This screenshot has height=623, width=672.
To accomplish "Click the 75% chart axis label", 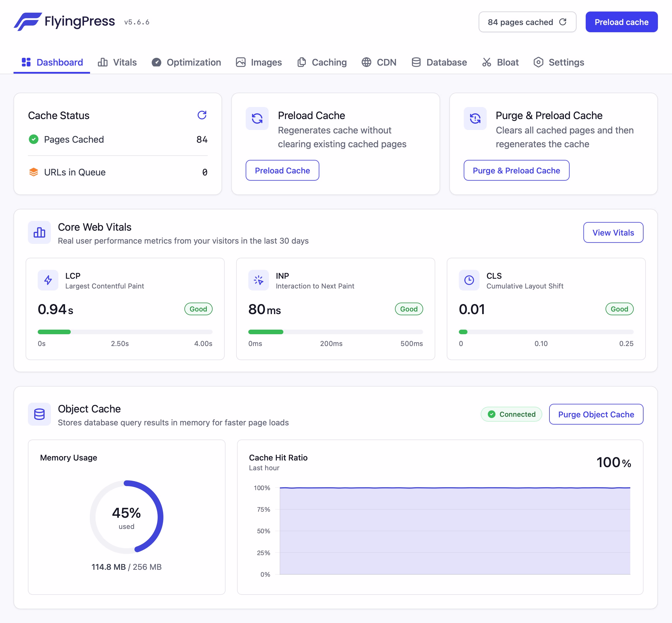I will tap(263, 509).
